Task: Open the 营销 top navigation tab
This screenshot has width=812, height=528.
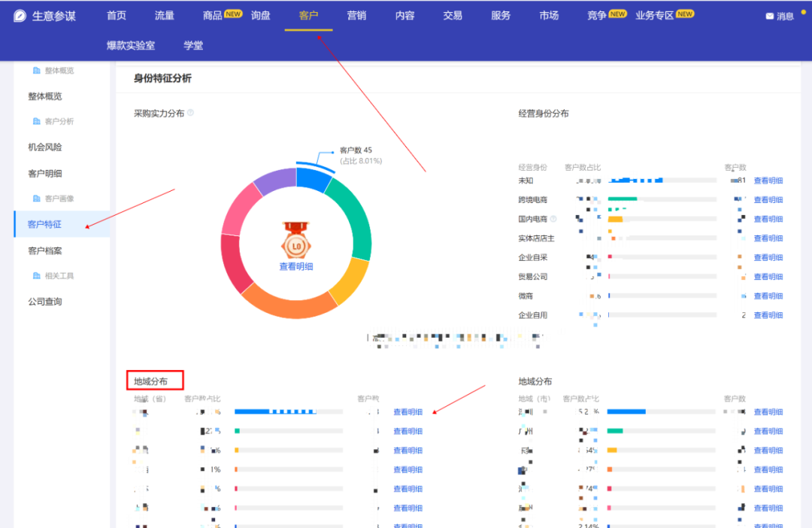Action: [x=356, y=15]
